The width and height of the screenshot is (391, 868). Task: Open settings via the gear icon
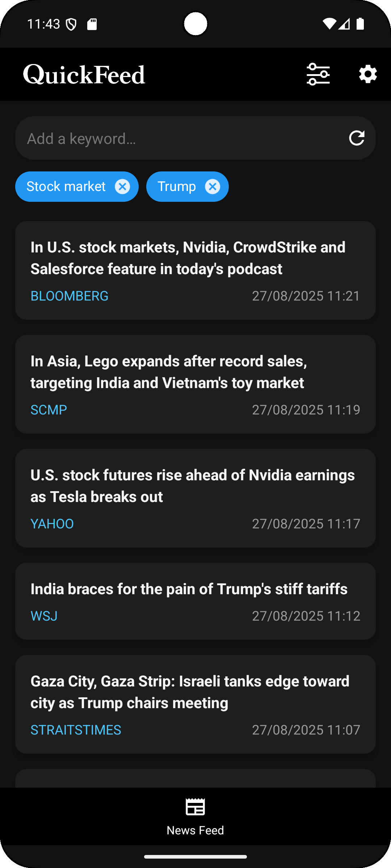click(x=368, y=74)
